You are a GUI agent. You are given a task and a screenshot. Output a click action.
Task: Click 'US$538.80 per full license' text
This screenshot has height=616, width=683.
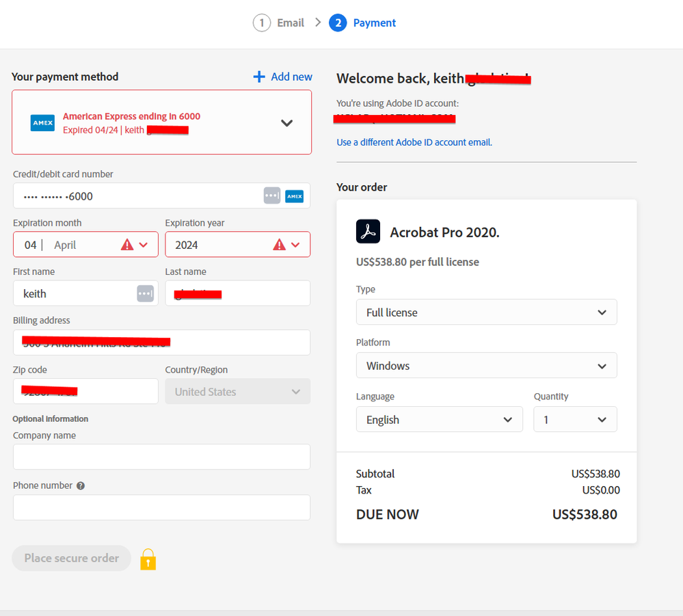[x=417, y=262]
